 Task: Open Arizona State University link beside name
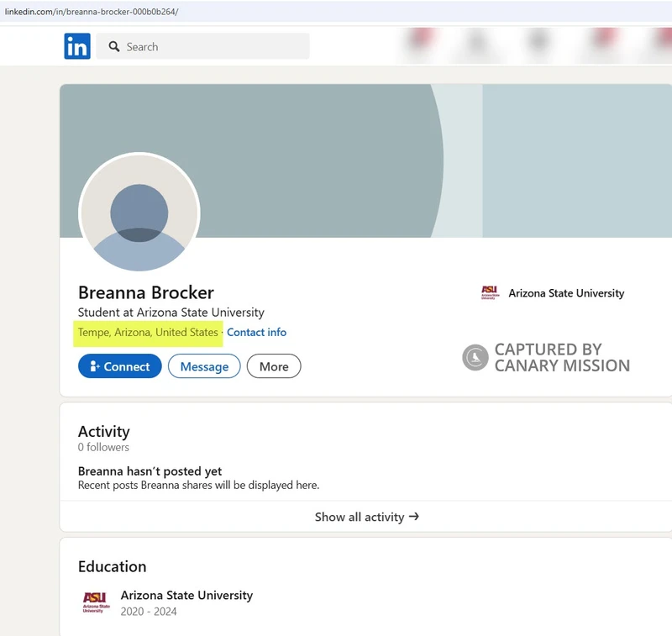pos(566,293)
